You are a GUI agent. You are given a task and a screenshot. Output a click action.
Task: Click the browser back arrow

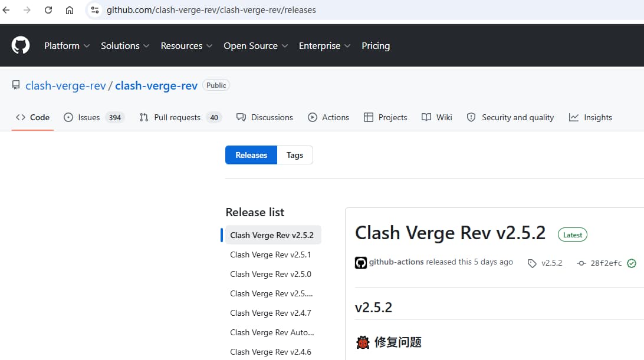tap(6, 10)
